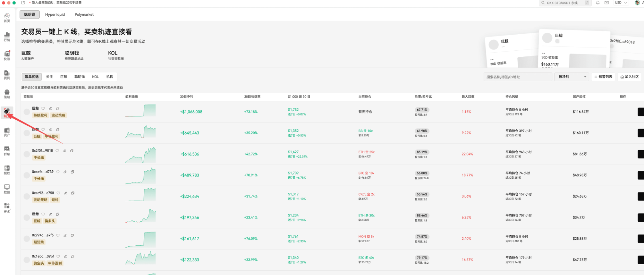Open the 聪明钱 tab beside Hyperliquid
This screenshot has width=644, height=275.
tap(30, 14)
